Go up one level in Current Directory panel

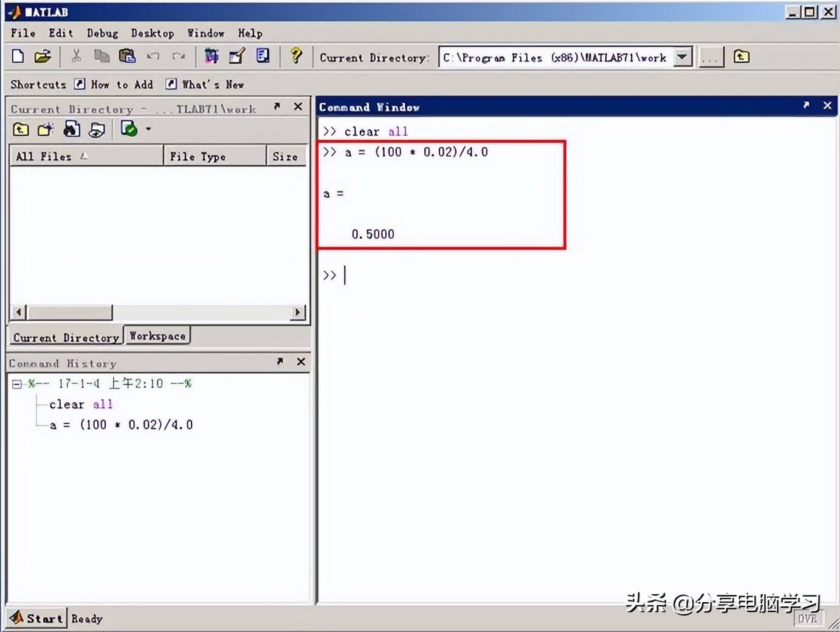(21, 129)
